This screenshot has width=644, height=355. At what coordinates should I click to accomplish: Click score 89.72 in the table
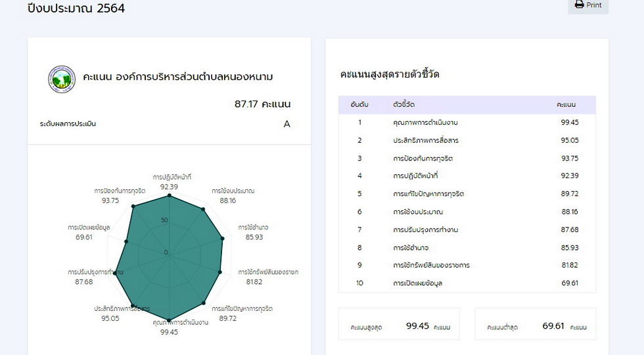point(570,194)
